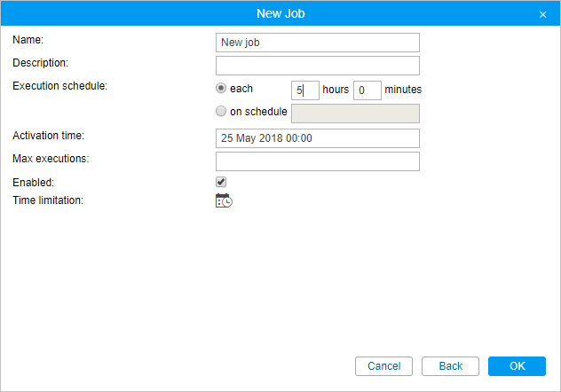561x392 pixels.
Task: Click the greyed-out on schedule text box
Action: click(x=355, y=114)
